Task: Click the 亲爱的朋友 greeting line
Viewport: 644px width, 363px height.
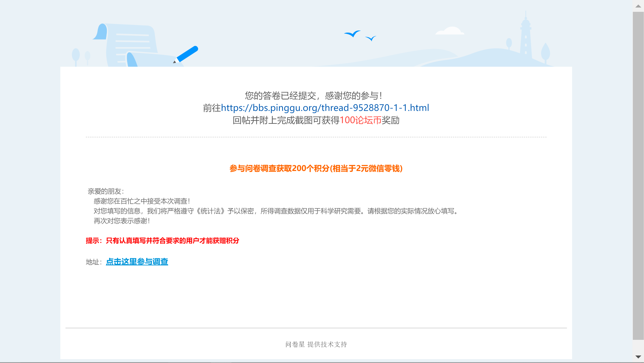Action: click(x=106, y=191)
